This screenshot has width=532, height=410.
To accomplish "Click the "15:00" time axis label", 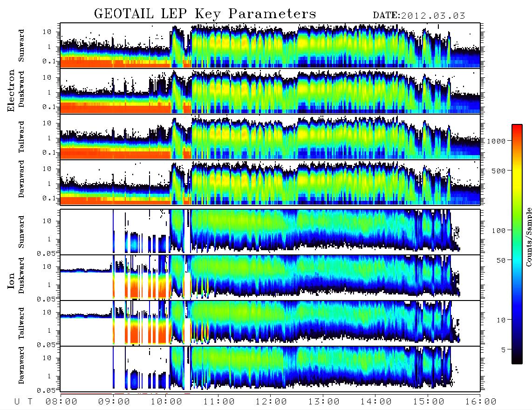I will 429,402.
